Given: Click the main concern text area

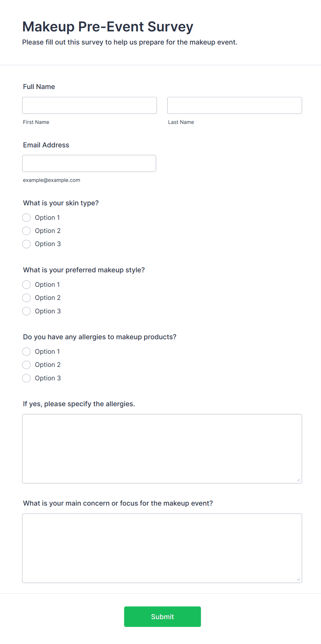Looking at the screenshot, I should click(x=162, y=548).
